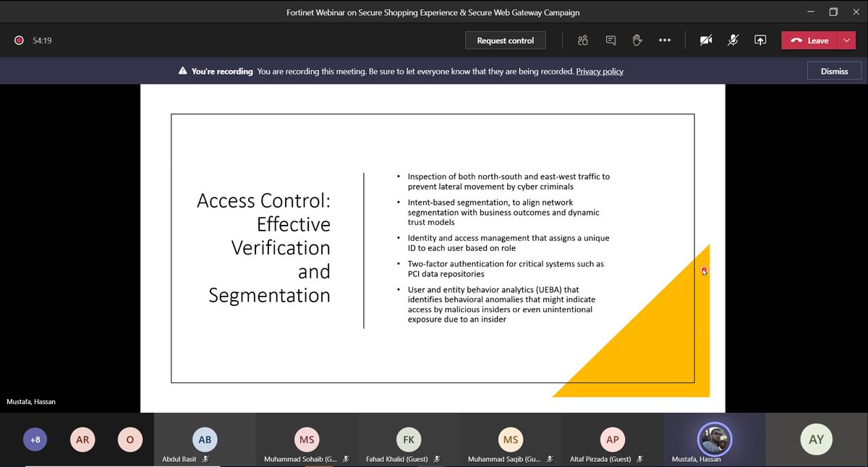This screenshot has width=868, height=467.
Task: Select Altaf Pirzada's participant thumbnail
Action: (612, 439)
